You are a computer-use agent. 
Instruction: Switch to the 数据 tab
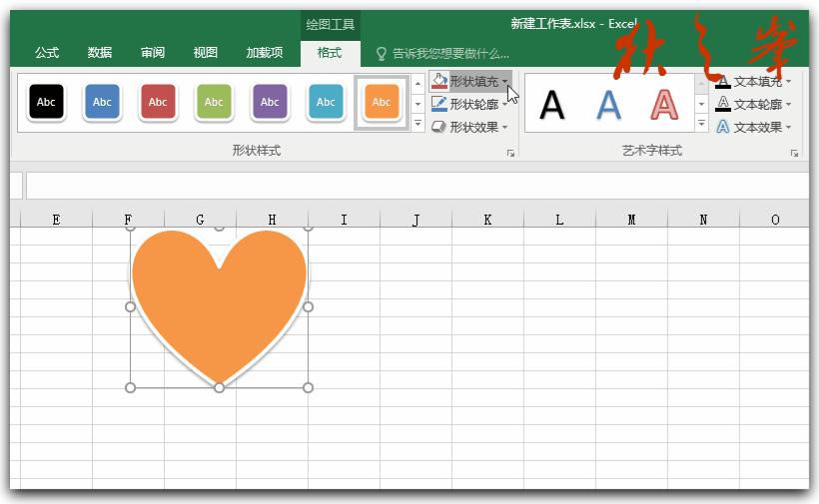pos(100,53)
